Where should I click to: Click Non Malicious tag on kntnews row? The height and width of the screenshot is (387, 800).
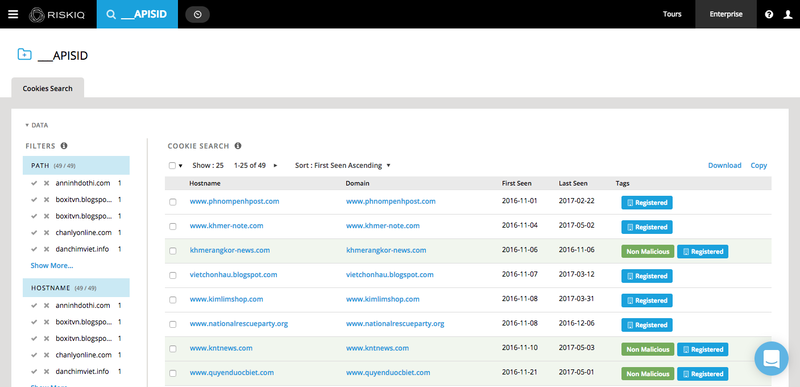tap(647, 349)
